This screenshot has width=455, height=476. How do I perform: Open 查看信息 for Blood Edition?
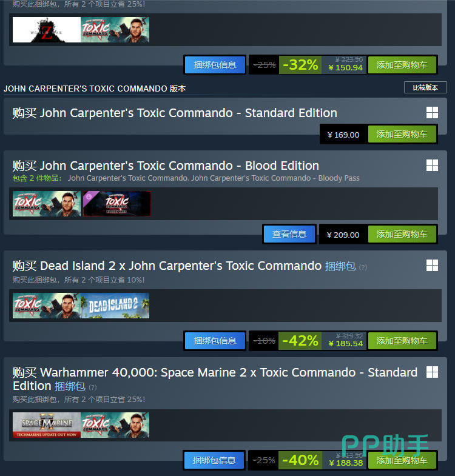tap(289, 234)
